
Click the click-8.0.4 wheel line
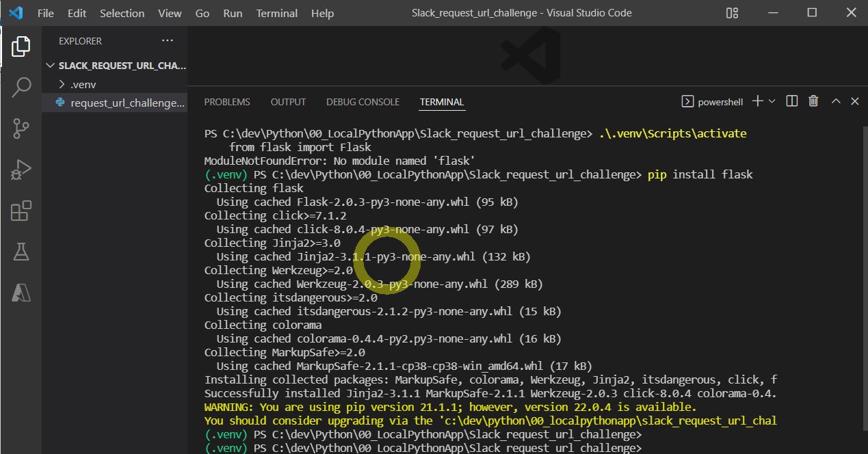pos(367,229)
